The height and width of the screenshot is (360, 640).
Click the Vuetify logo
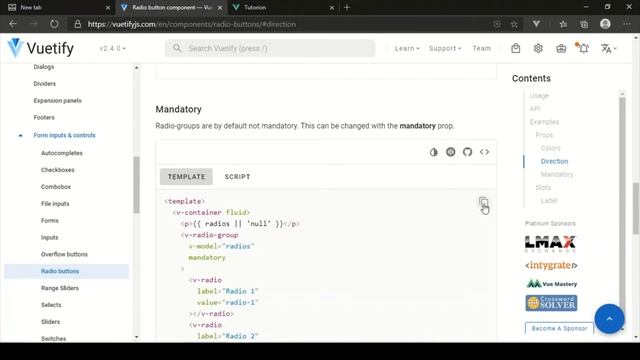coord(40,48)
